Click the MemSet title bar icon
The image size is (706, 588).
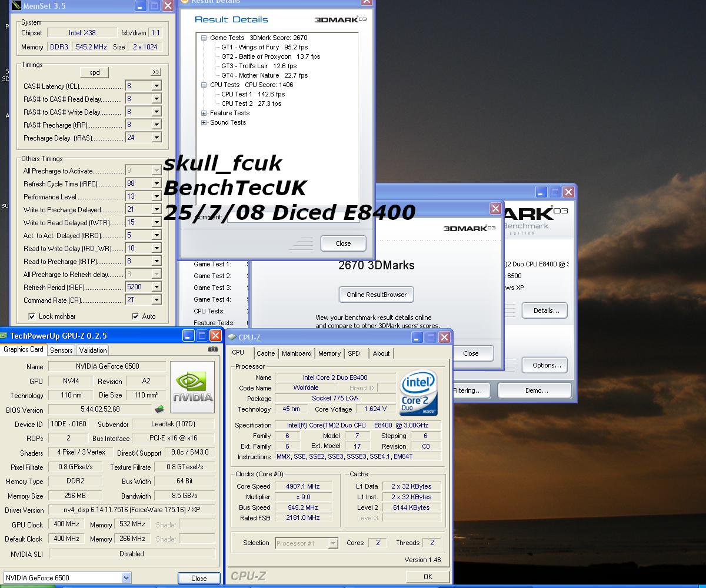click(16, 6)
